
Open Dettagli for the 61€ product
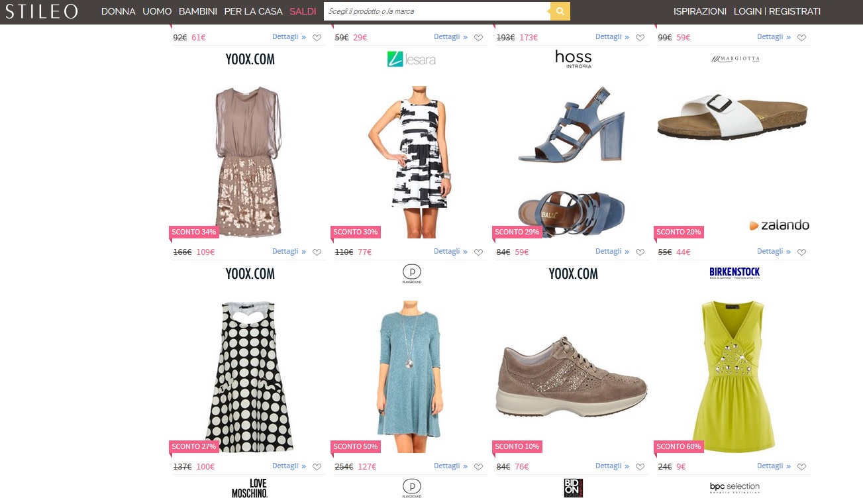tap(289, 37)
